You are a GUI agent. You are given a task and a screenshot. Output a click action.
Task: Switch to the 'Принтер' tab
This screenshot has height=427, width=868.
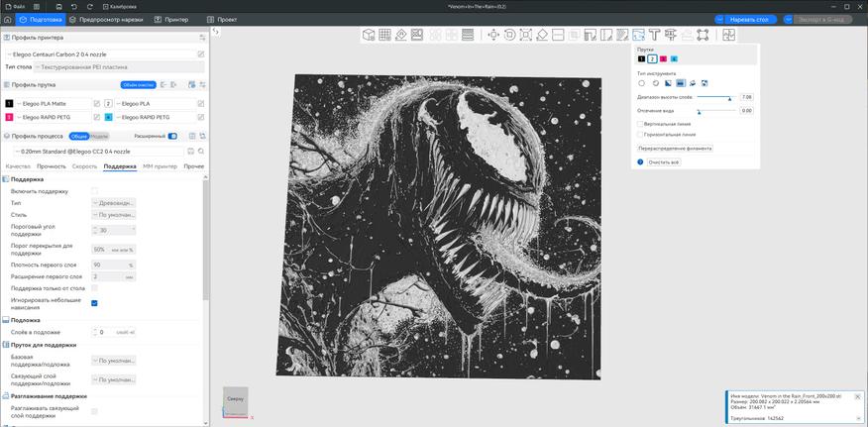[172, 20]
